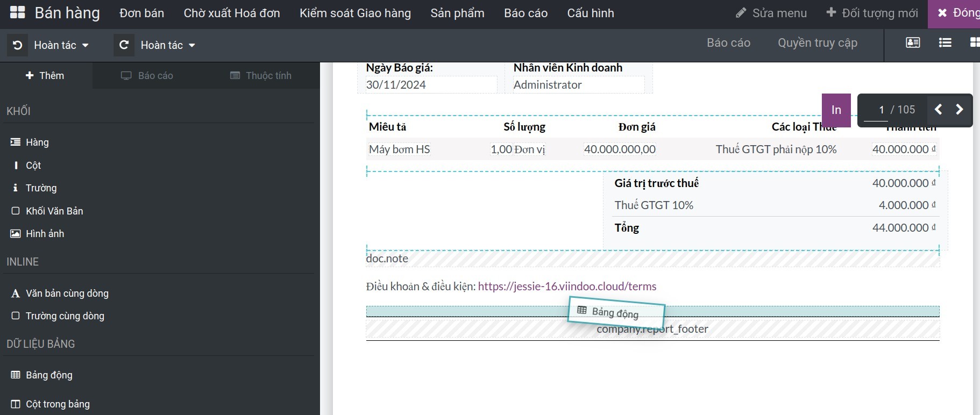Go to previous record arrow
Image resolution: width=980 pixels, height=415 pixels.
pyautogui.click(x=938, y=110)
